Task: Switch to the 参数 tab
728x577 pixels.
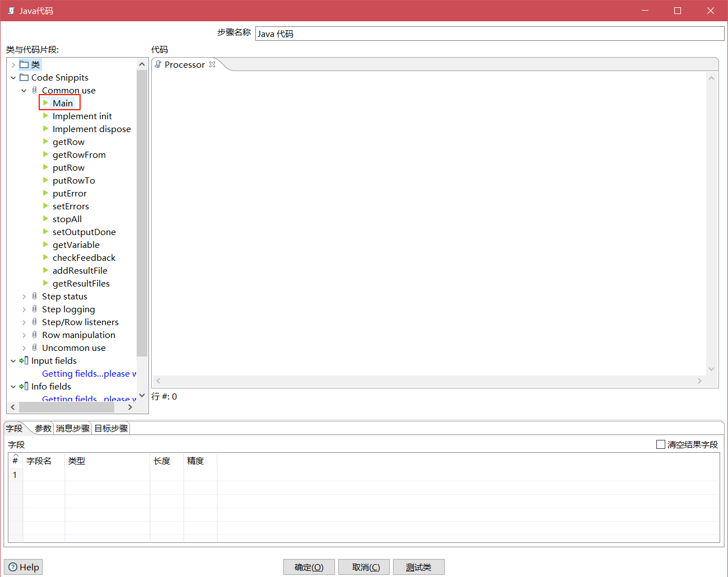Action: point(43,428)
